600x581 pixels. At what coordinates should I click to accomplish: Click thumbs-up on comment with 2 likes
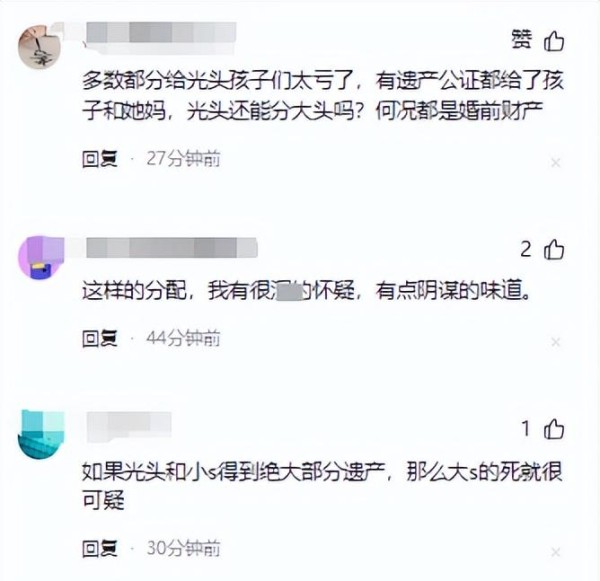(554, 250)
